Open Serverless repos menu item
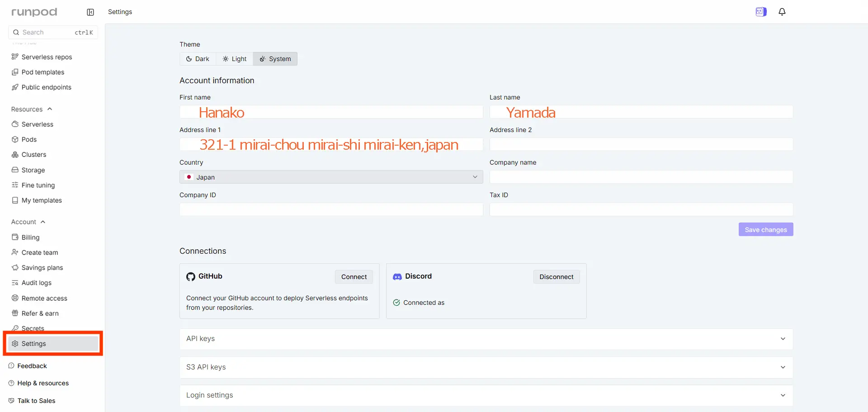The image size is (868, 412). [47, 57]
